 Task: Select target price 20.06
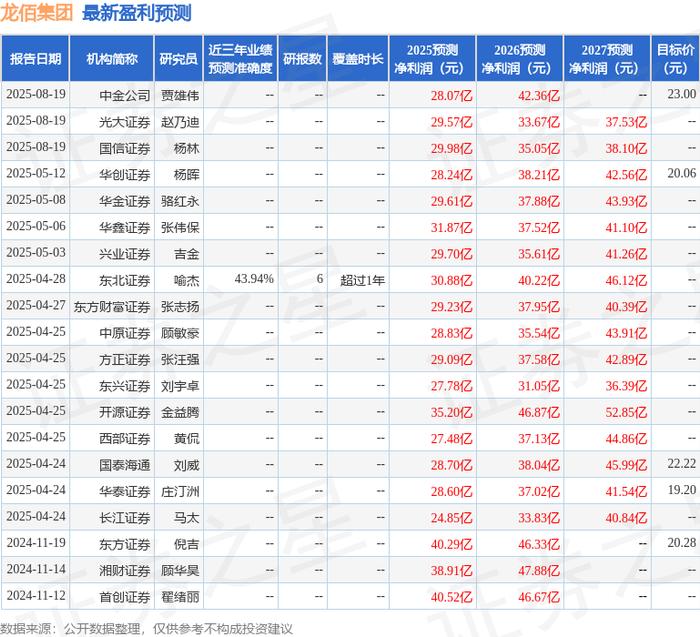682,173
